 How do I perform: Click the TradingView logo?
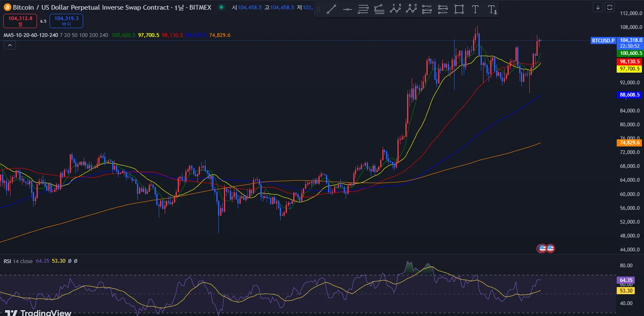[x=38, y=313]
